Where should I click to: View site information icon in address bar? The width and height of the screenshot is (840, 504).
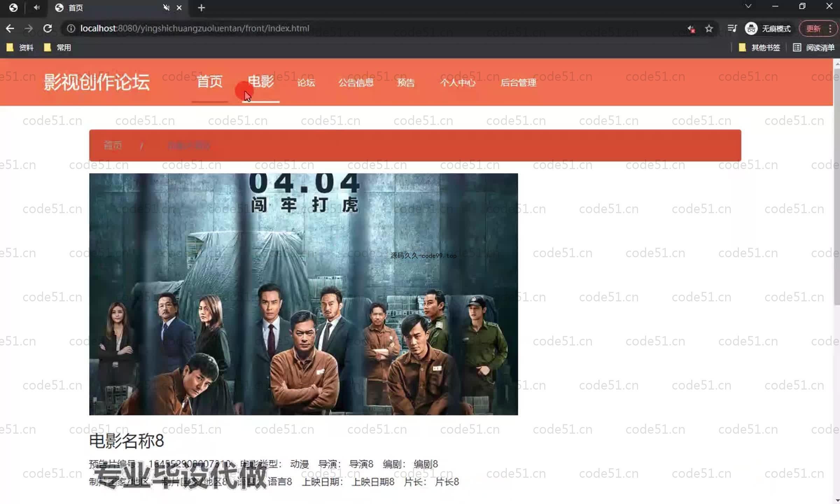pos(71,28)
